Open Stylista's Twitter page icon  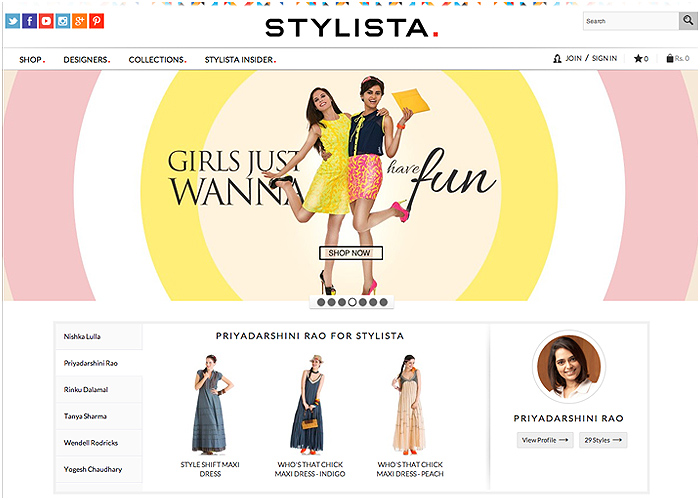coord(12,21)
